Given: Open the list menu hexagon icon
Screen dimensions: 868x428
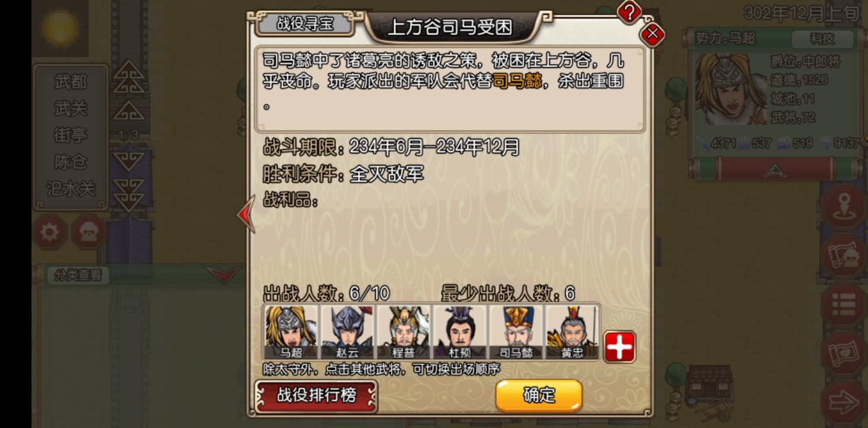Looking at the screenshot, I should 844,304.
